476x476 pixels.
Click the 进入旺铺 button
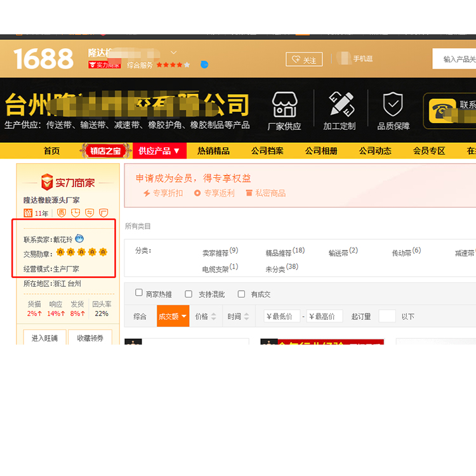pos(44,338)
